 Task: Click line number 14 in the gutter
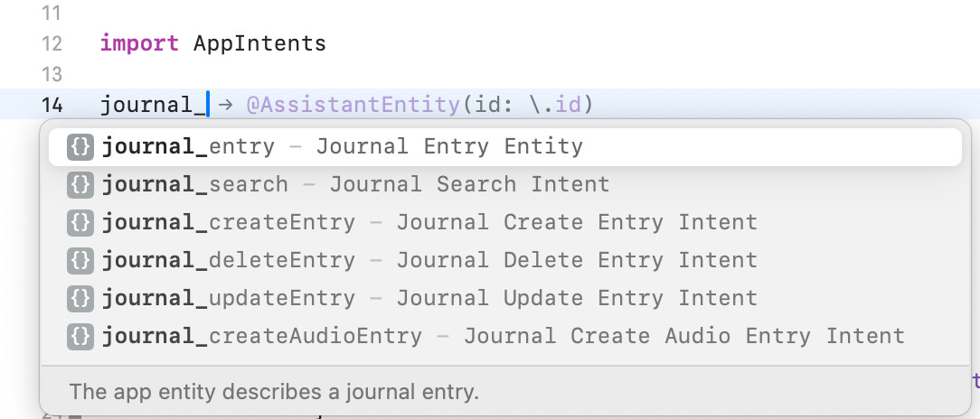tap(52, 104)
